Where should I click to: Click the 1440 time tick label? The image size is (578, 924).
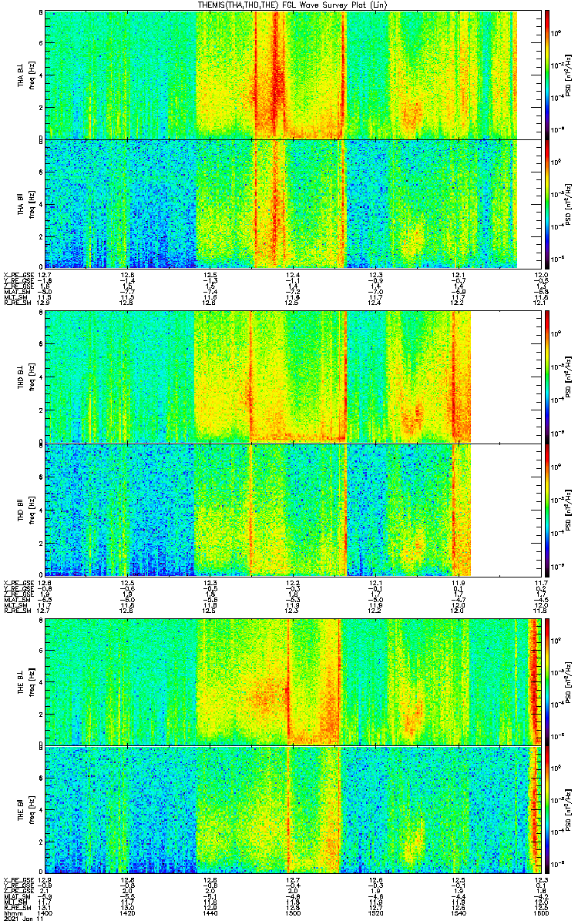[x=210, y=914]
